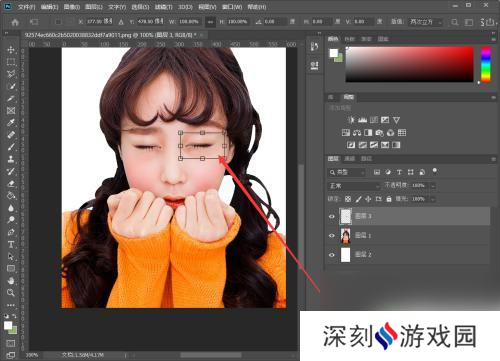Edit in Quick Mask mode icon
This screenshot has width=500, height=361.
pyautogui.click(x=11, y=343)
